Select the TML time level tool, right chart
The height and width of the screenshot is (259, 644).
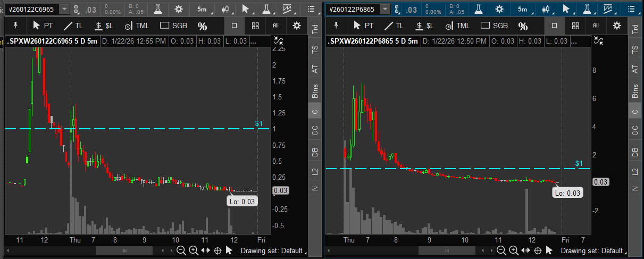(457, 26)
